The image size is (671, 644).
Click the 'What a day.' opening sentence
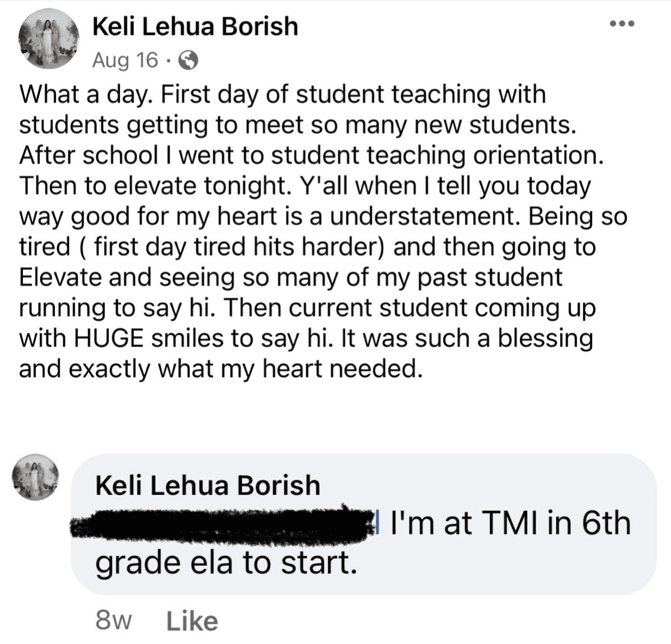pos(86,95)
